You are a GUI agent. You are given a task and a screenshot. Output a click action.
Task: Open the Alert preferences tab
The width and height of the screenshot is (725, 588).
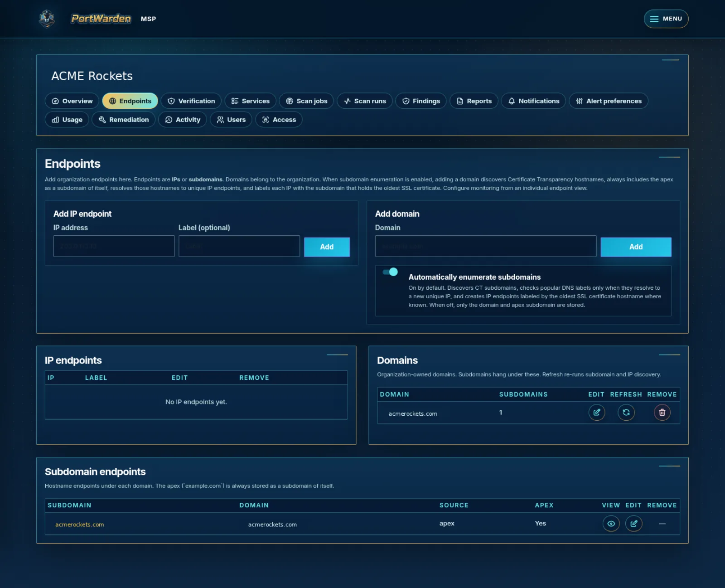pyautogui.click(x=609, y=101)
